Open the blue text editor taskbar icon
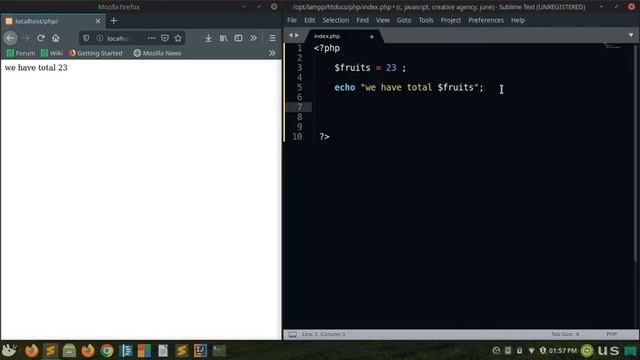This screenshot has width=640, height=360. click(x=126, y=351)
